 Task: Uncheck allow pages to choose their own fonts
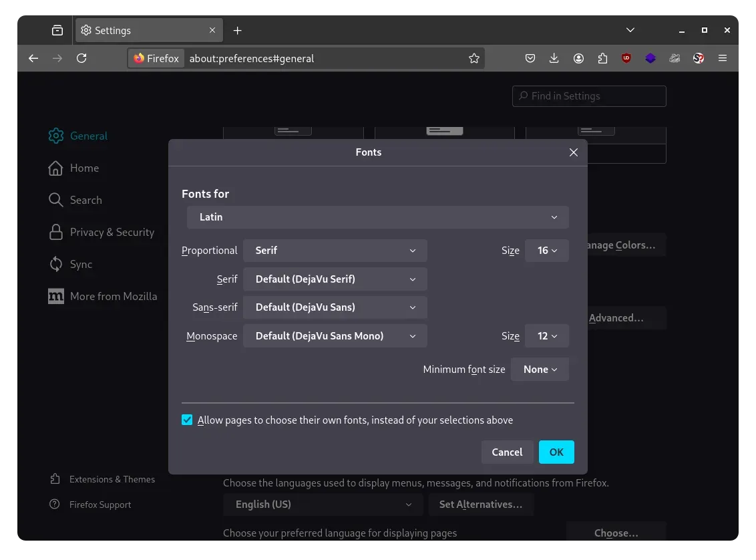[187, 420]
